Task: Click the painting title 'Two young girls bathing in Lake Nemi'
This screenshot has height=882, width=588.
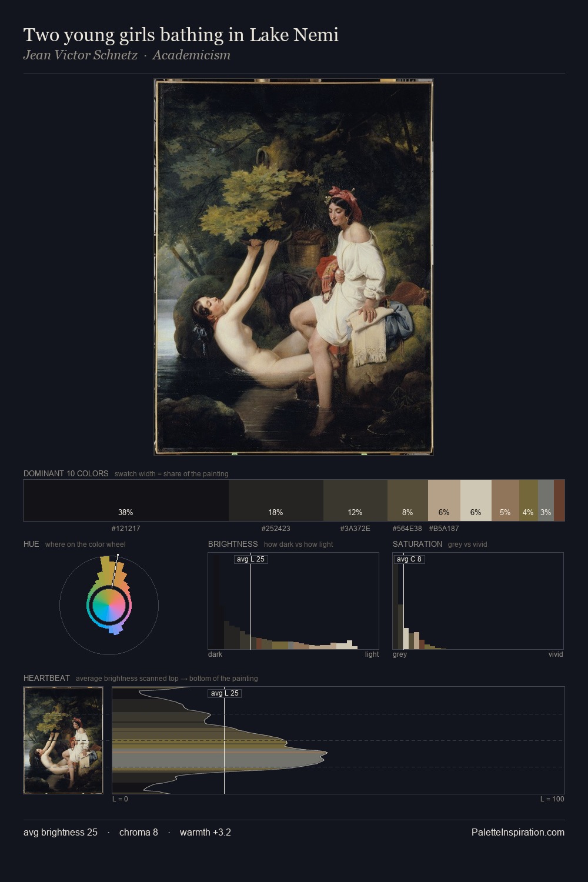Action: (x=181, y=35)
